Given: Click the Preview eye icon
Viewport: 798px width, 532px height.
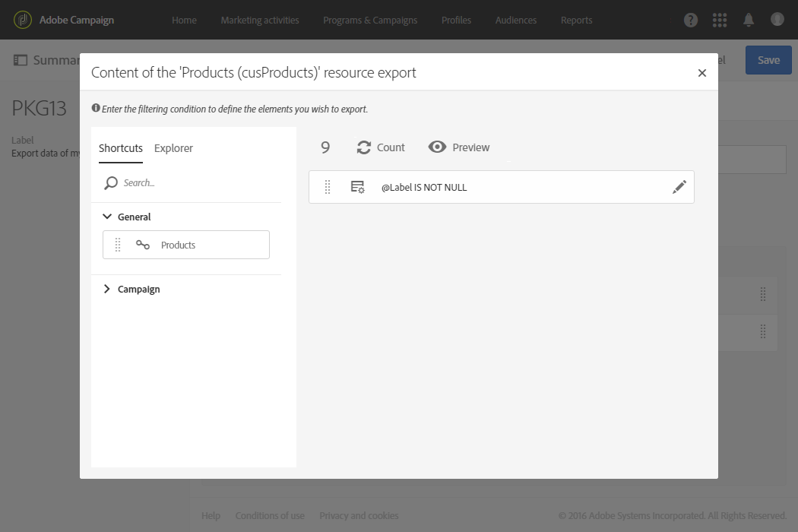Looking at the screenshot, I should [x=437, y=147].
